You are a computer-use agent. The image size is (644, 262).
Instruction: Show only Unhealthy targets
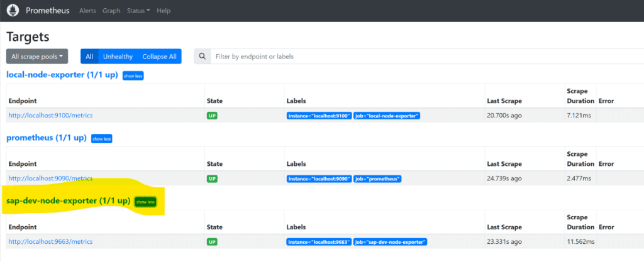(x=118, y=57)
